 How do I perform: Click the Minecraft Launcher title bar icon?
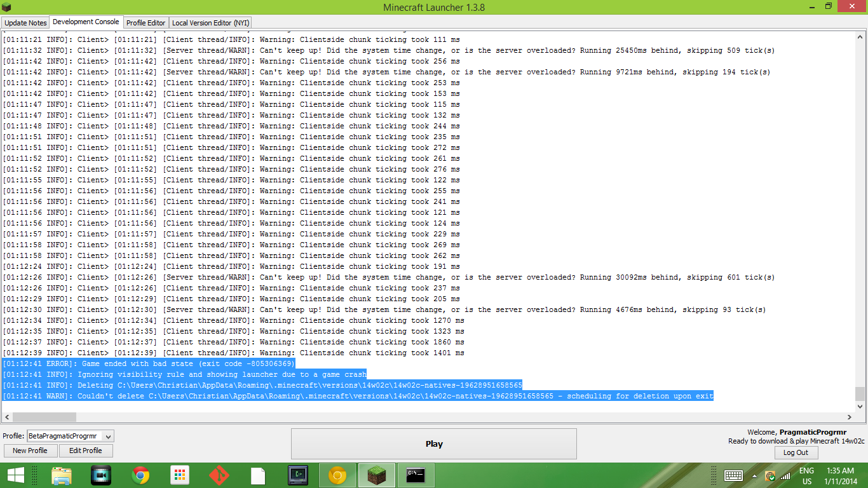7,7
